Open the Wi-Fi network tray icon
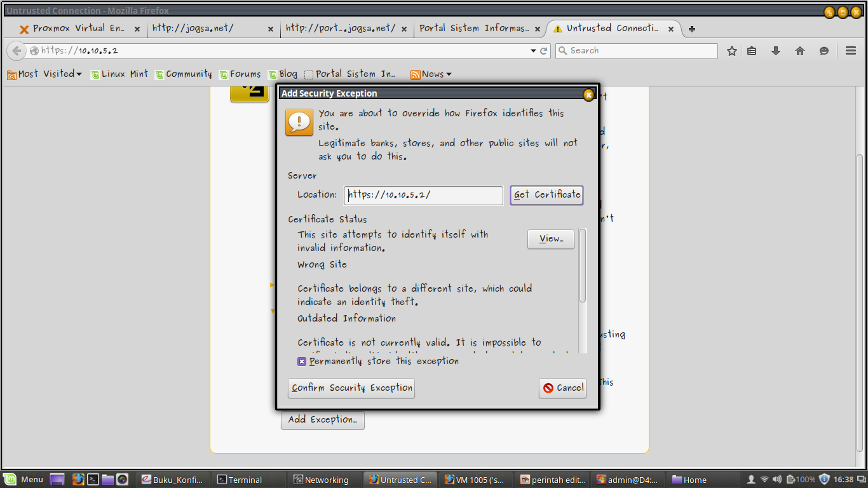This screenshot has height=488, width=868. click(x=764, y=480)
